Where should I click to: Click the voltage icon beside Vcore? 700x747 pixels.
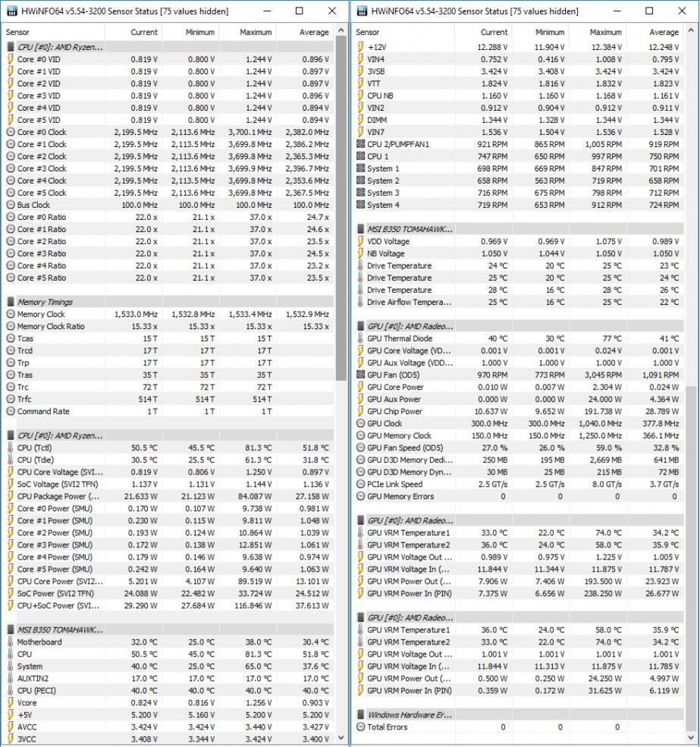click(11, 703)
